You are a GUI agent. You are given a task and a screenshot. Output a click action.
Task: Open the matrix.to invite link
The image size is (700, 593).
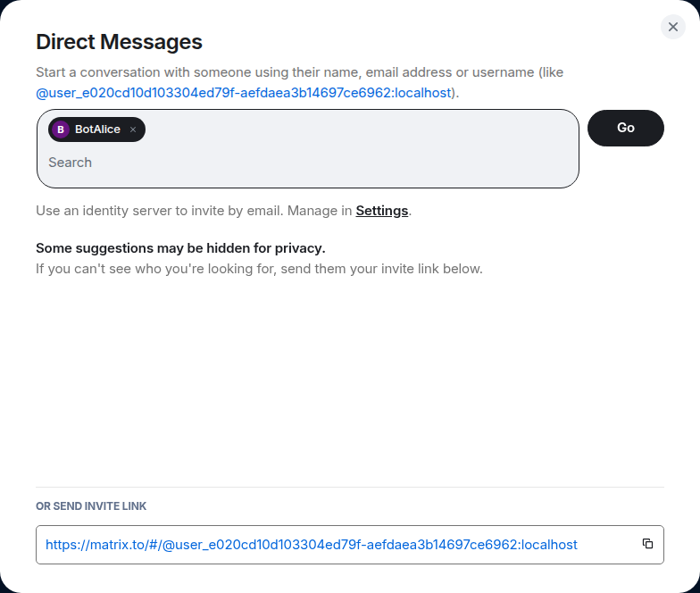coord(311,544)
